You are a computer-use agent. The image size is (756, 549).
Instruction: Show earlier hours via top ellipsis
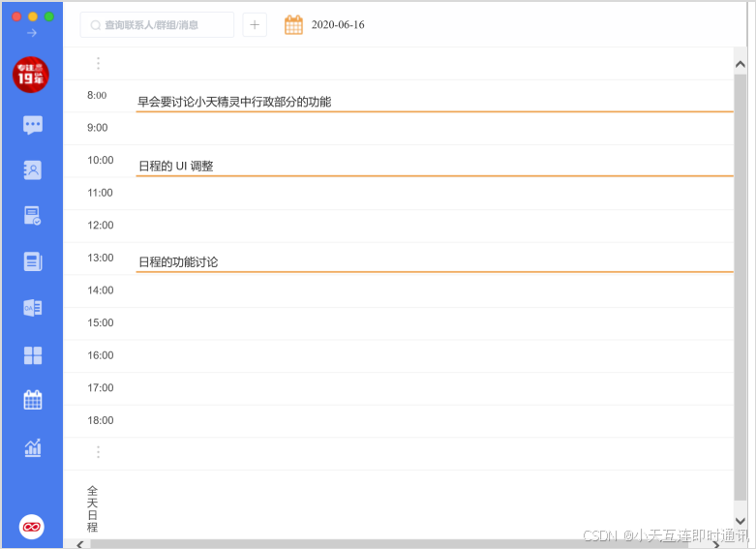tap(99, 63)
